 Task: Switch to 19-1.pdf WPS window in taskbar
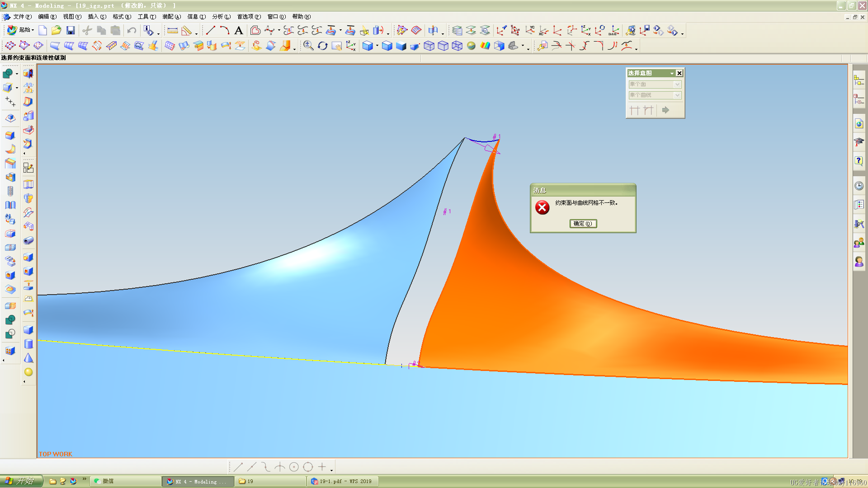(343, 481)
